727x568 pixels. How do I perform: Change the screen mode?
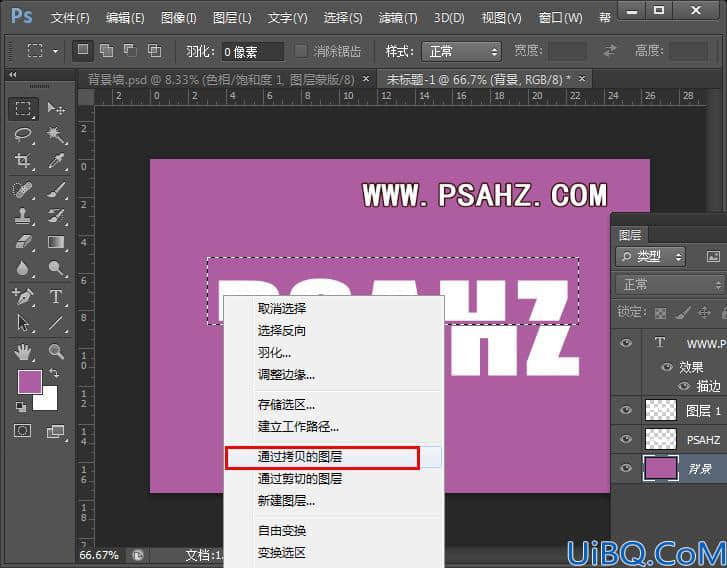[56, 432]
